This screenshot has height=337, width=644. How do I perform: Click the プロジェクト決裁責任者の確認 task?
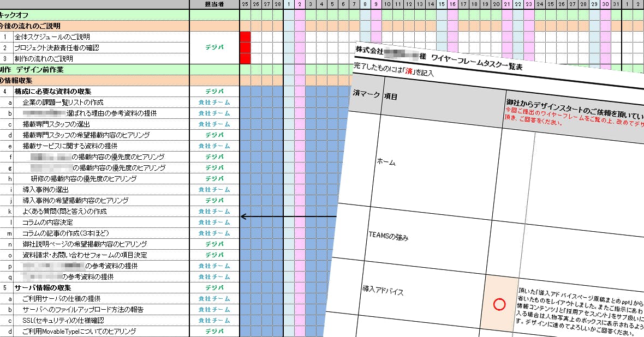tap(57, 48)
